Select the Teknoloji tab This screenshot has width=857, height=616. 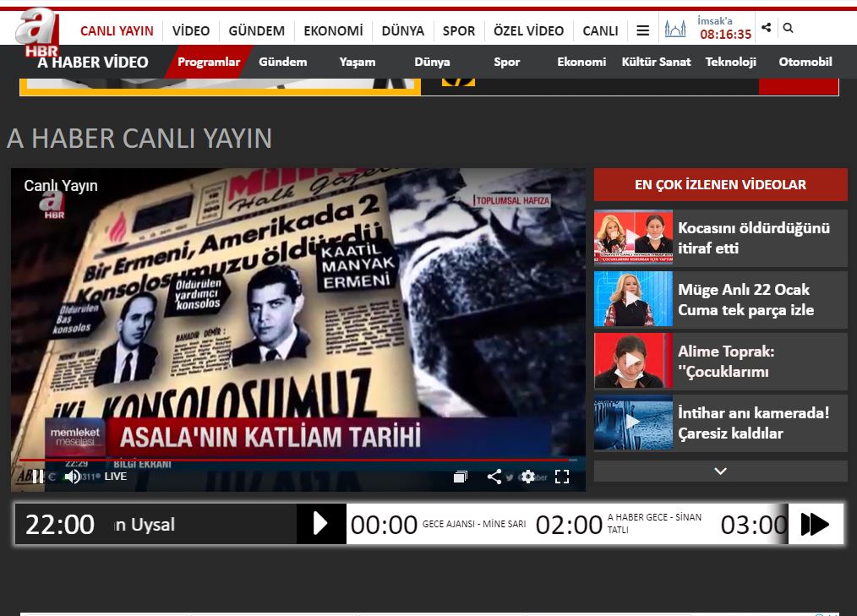(x=731, y=62)
